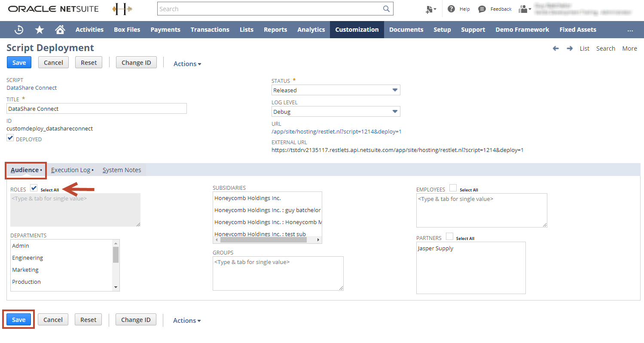Open the recent records clock icon

(19, 30)
